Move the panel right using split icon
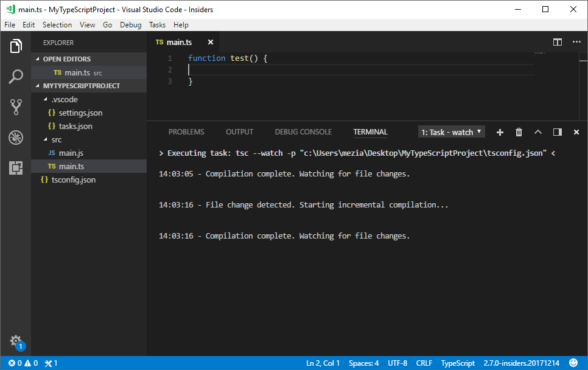 (x=556, y=131)
